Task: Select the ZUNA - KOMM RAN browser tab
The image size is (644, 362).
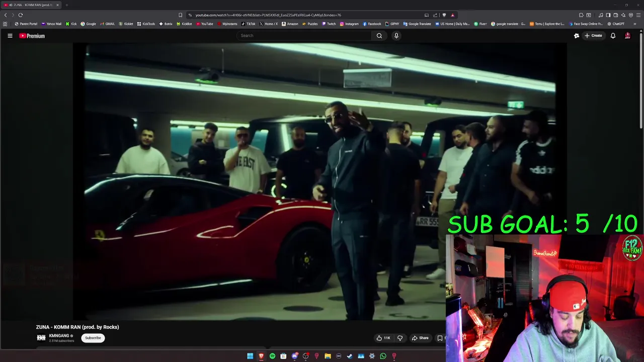Action: tap(30, 5)
